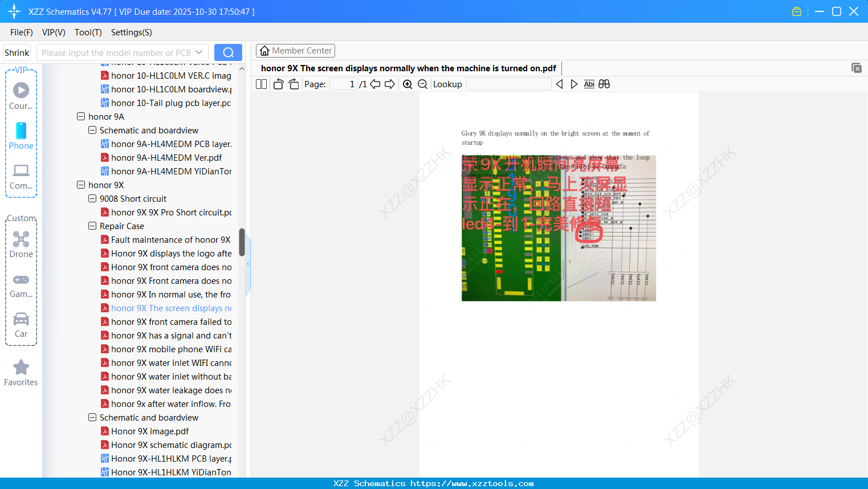Select the Computer category icon
The width and height of the screenshot is (868, 489).
click(21, 176)
